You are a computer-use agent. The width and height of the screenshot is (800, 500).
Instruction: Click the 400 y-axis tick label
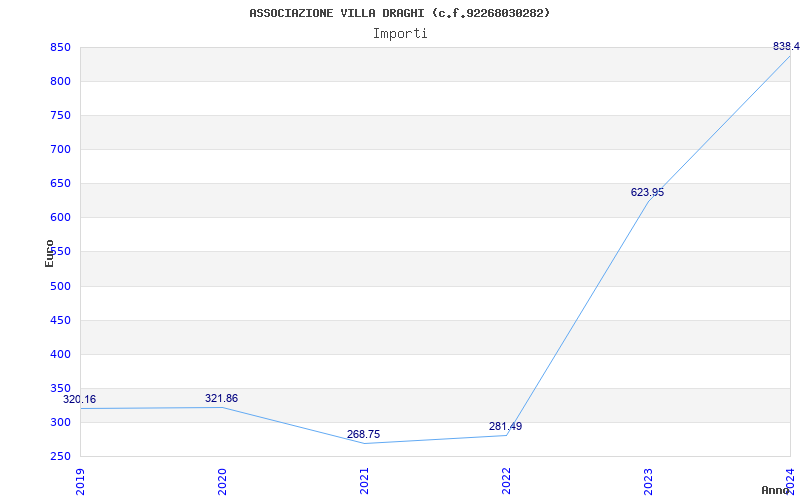(60, 355)
